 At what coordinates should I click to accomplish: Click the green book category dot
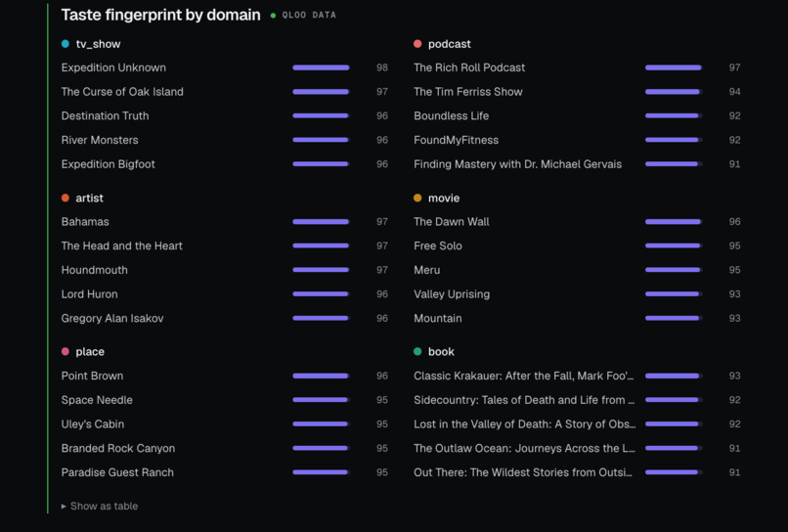417,351
